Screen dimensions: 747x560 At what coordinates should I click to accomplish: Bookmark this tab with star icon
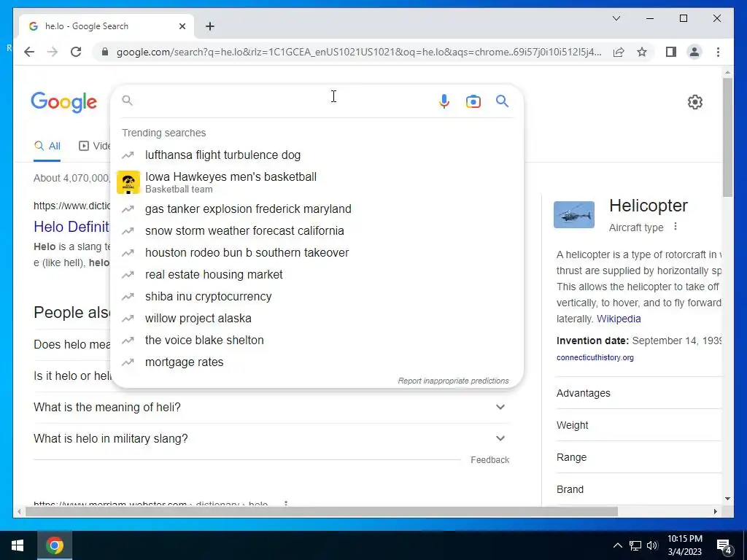642,52
